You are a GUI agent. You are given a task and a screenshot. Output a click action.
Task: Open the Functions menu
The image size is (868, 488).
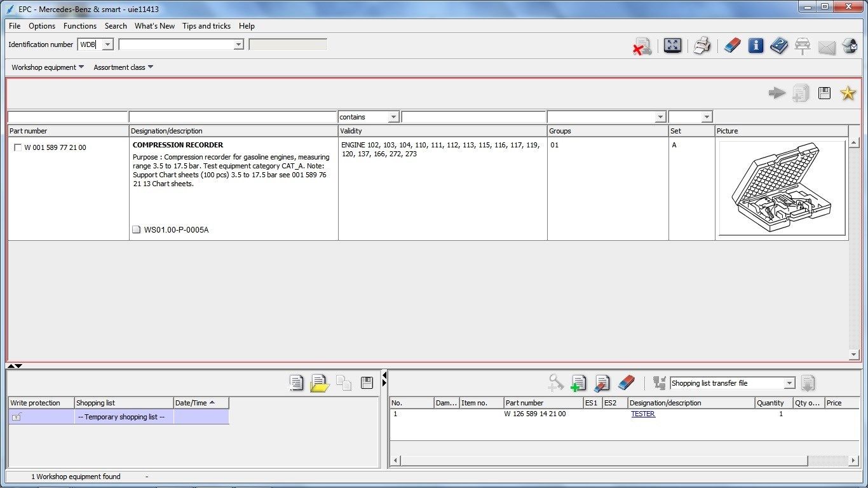pyautogui.click(x=80, y=26)
